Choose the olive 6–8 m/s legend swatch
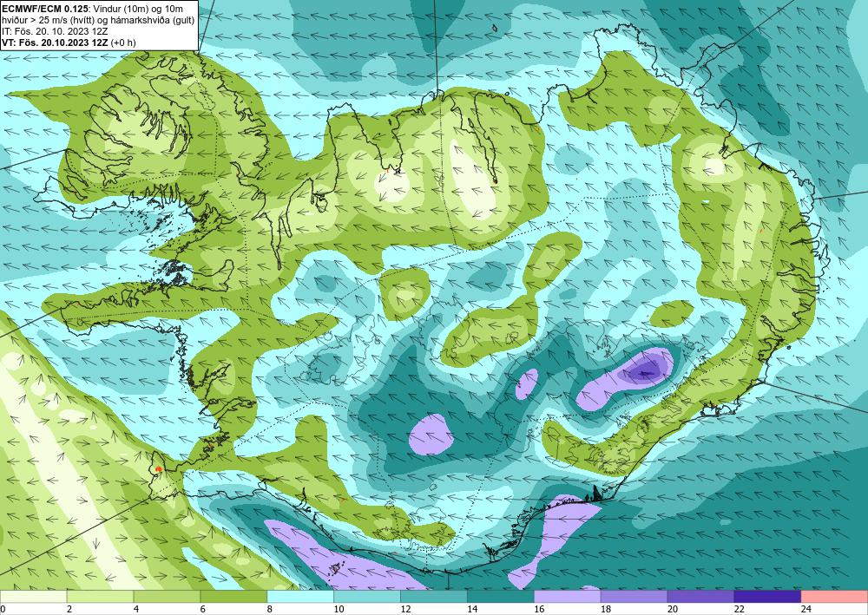Image resolution: width=868 pixels, height=615 pixels. [x=233, y=597]
